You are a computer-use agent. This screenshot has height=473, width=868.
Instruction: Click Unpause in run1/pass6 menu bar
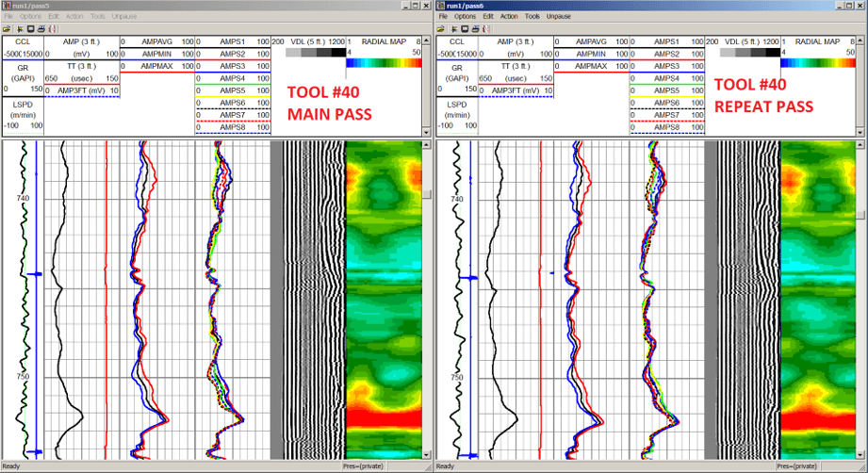coord(559,17)
